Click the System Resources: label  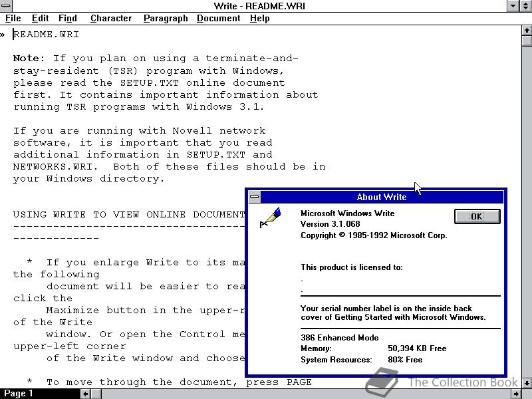point(336,360)
